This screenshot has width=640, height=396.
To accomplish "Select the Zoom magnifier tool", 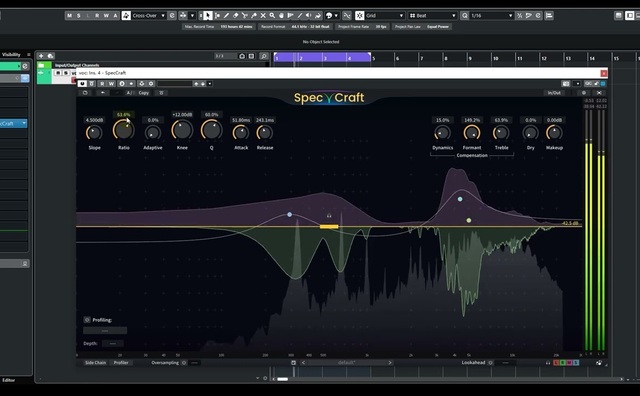I will (x=272, y=16).
